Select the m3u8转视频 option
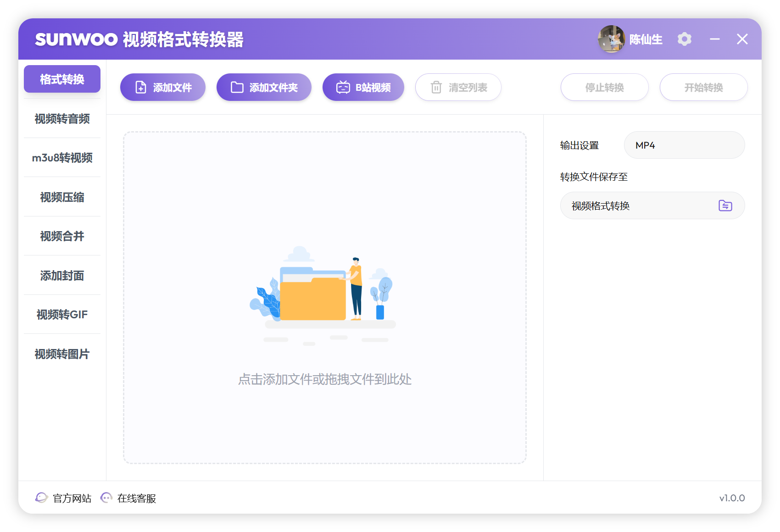Viewport: 780px width, 532px height. tap(62, 158)
